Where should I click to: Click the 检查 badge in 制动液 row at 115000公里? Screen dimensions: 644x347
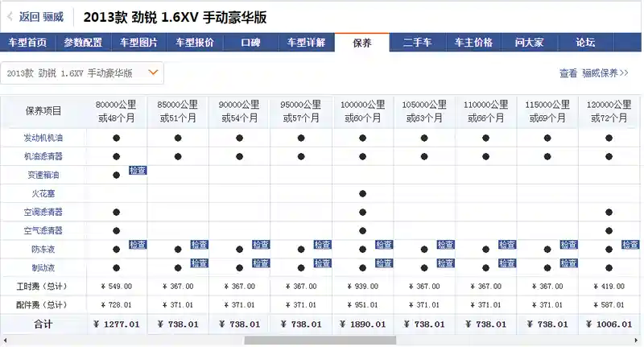(x=569, y=263)
